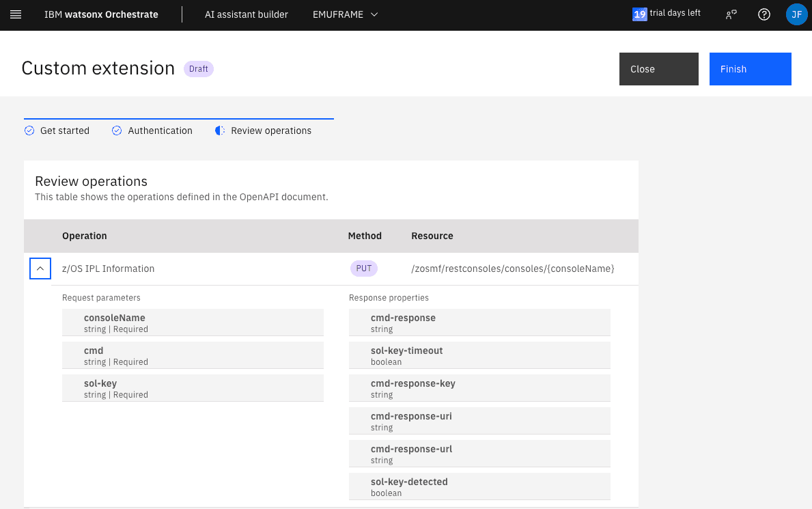Image resolution: width=812 pixels, height=509 pixels.
Task: Click the Get started checkmark icon
Action: (29, 130)
